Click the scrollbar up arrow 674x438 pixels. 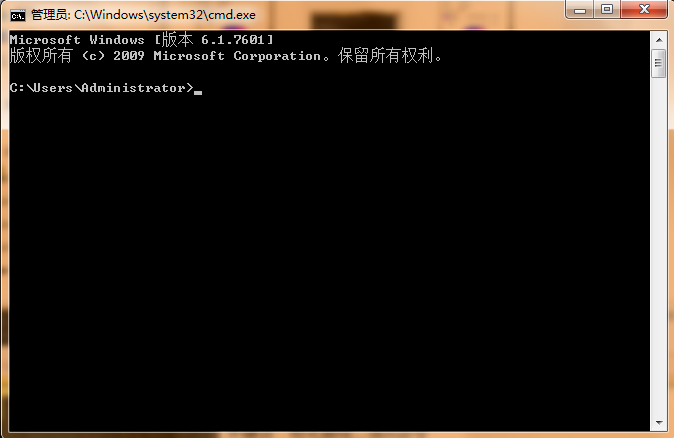(659, 40)
